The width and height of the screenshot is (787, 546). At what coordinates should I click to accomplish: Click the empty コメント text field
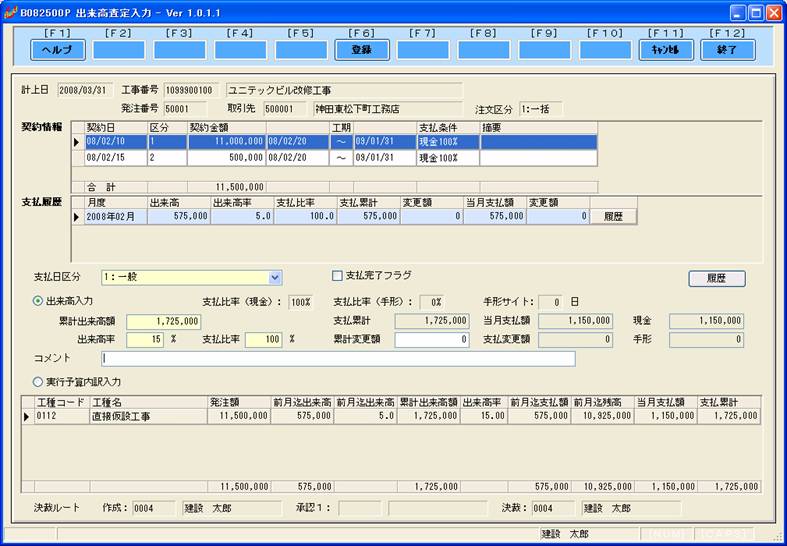point(338,359)
